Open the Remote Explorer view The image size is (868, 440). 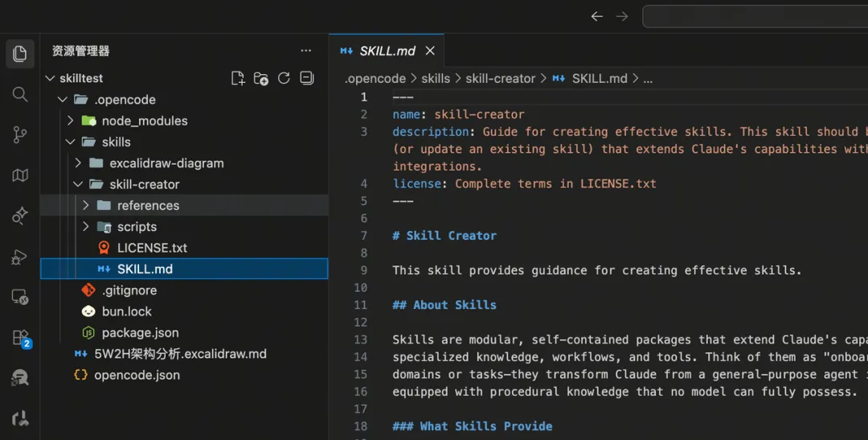[20, 298]
